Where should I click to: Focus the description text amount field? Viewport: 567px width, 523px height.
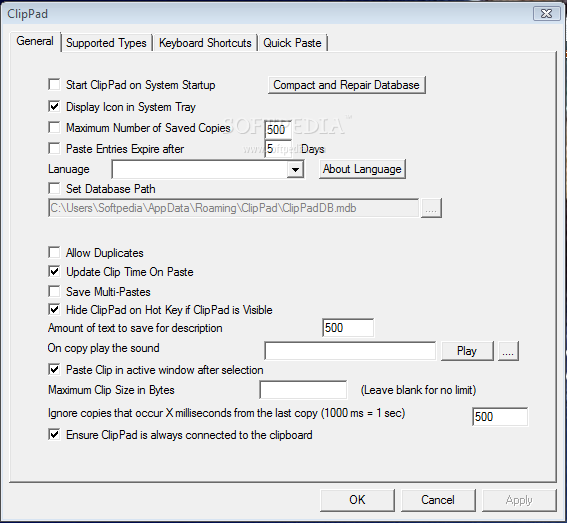click(x=348, y=328)
